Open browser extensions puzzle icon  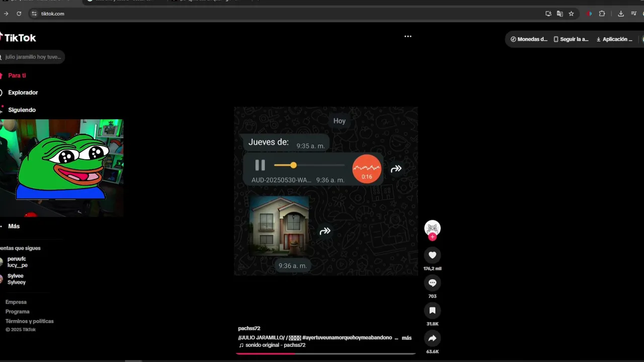tap(602, 14)
